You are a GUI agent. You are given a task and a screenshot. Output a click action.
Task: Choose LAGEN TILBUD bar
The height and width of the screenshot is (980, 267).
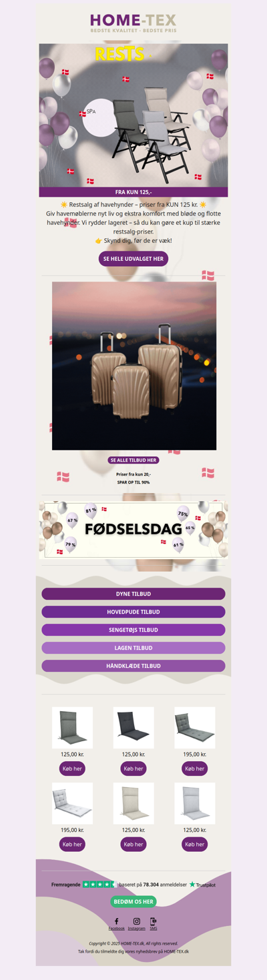pyautogui.click(x=133, y=648)
